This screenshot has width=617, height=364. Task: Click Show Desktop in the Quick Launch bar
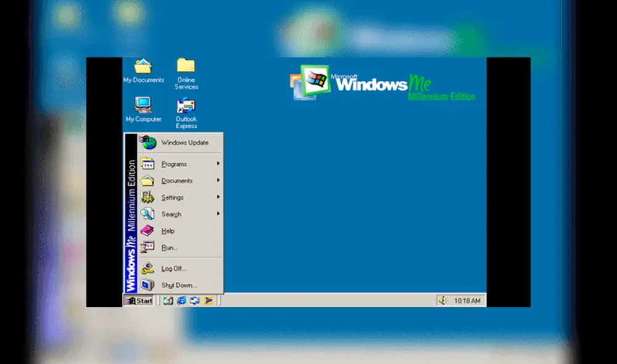click(x=168, y=301)
